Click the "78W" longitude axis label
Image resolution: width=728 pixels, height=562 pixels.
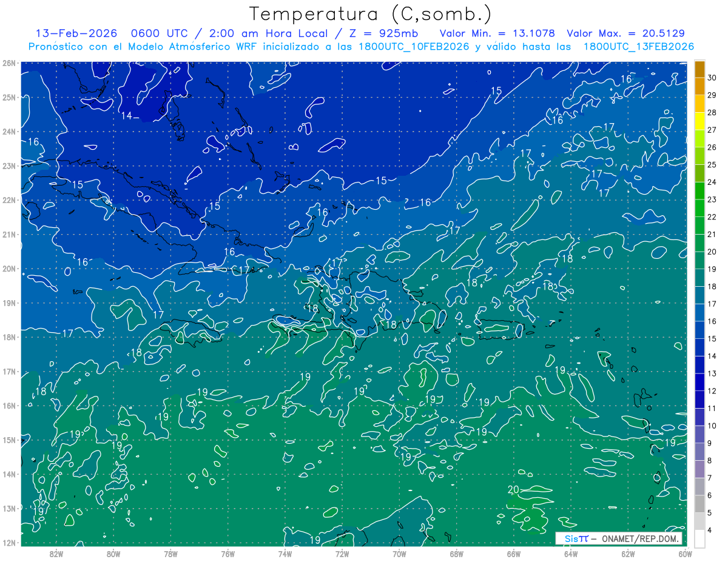170,553
